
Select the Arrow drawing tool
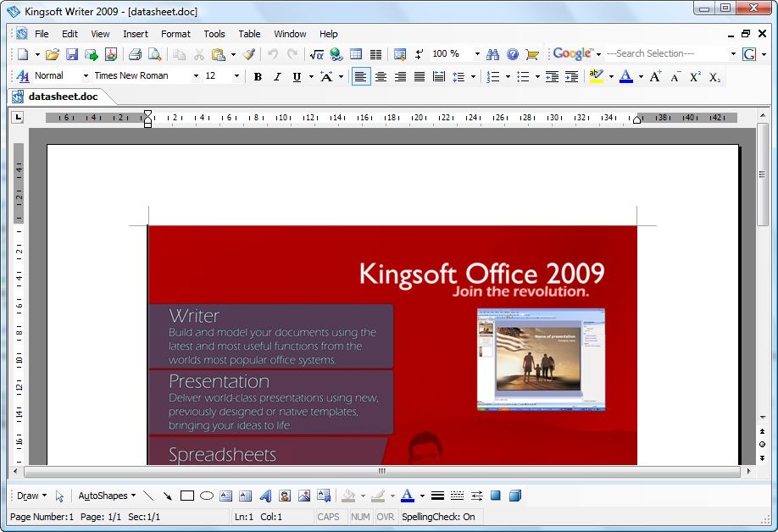pos(167,496)
